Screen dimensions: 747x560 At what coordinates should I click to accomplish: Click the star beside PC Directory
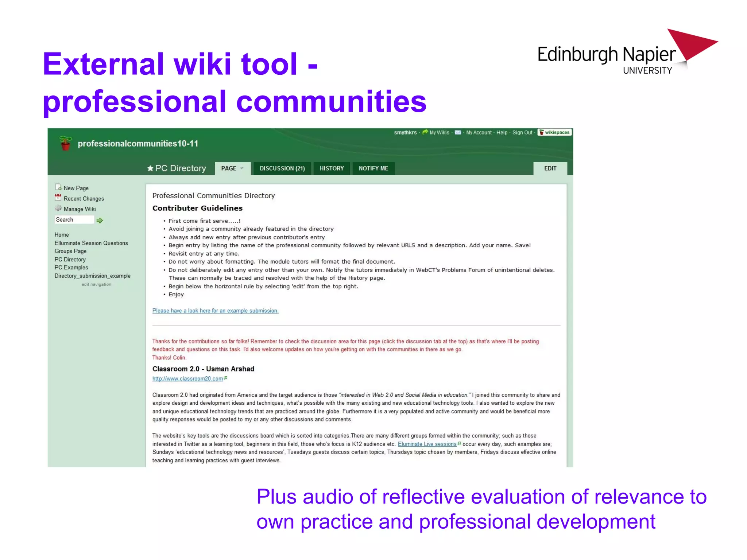point(150,168)
